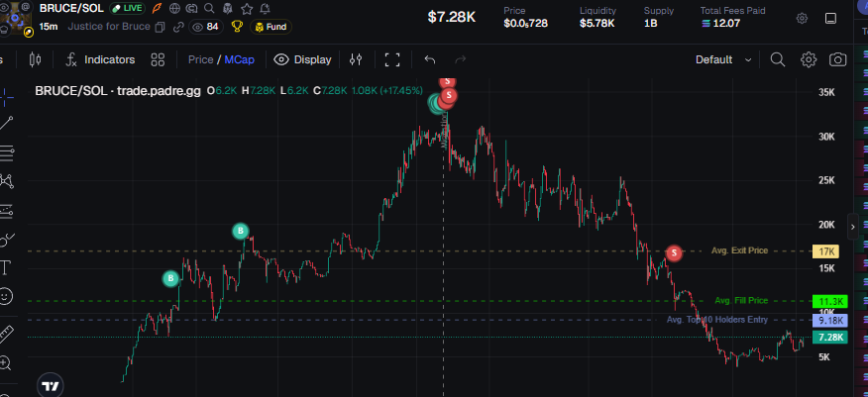868x397 pixels.
Task: Click the current price 7.28K tag
Action: [829, 338]
